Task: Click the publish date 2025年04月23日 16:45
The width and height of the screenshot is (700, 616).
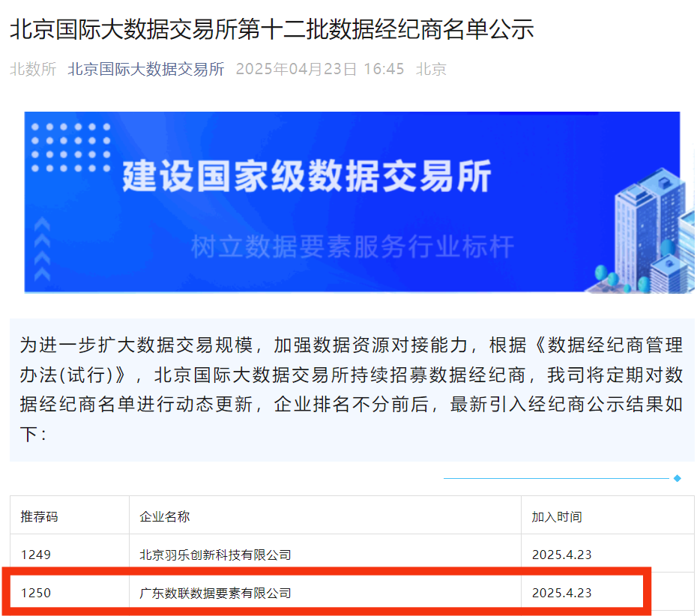Action: coord(320,70)
